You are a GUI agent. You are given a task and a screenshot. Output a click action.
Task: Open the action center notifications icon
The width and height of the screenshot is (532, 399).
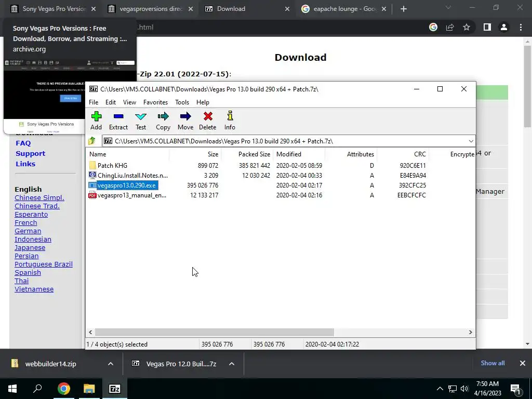pyautogui.click(x=515, y=389)
